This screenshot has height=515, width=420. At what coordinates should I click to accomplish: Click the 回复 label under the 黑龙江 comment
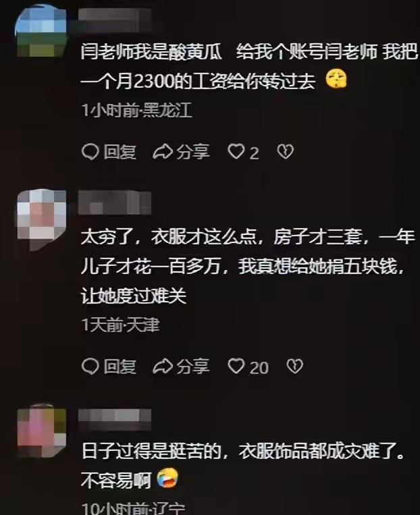tap(120, 152)
